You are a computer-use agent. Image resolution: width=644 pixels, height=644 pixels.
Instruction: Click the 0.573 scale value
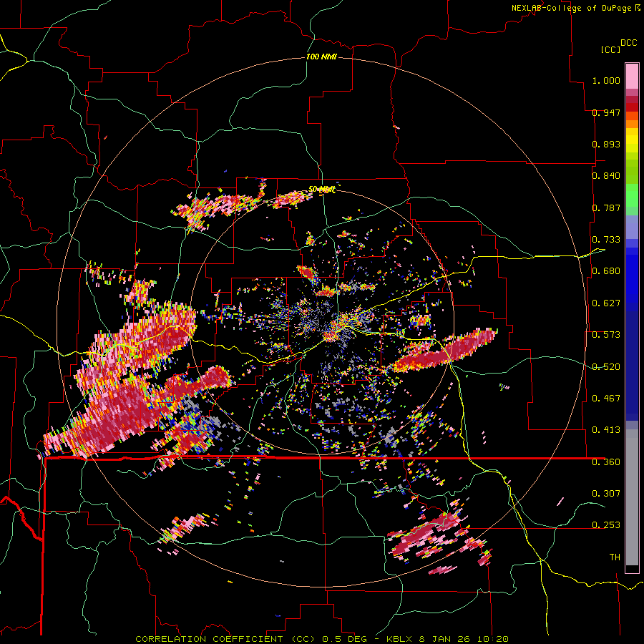(x=606, y=335)
